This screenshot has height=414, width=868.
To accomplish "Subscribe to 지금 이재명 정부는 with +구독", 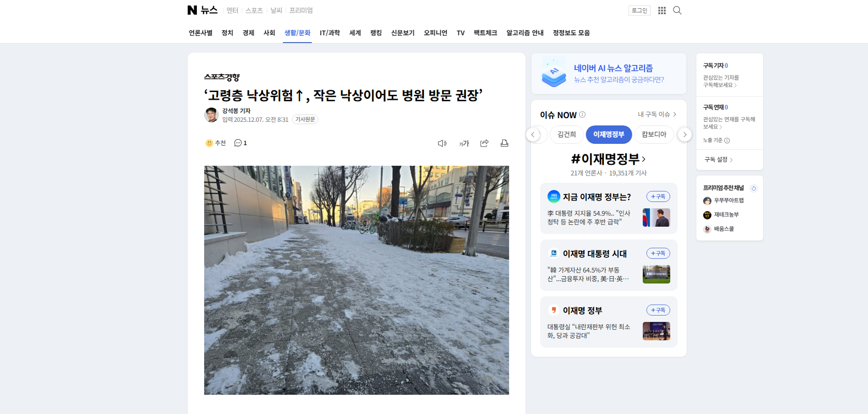I will tap(658, 196).
